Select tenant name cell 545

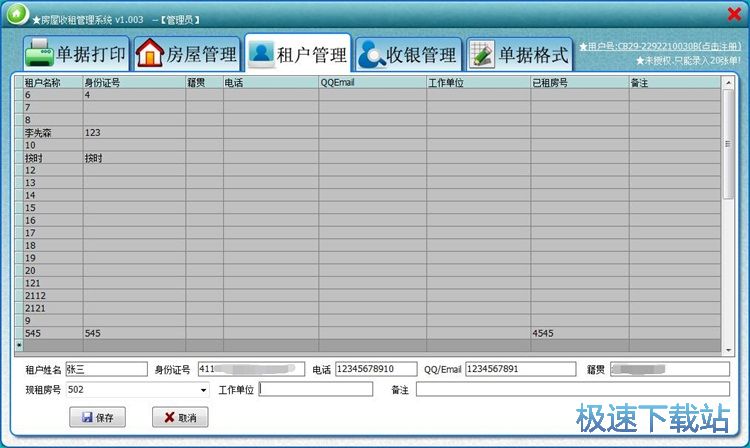point(53,333)
